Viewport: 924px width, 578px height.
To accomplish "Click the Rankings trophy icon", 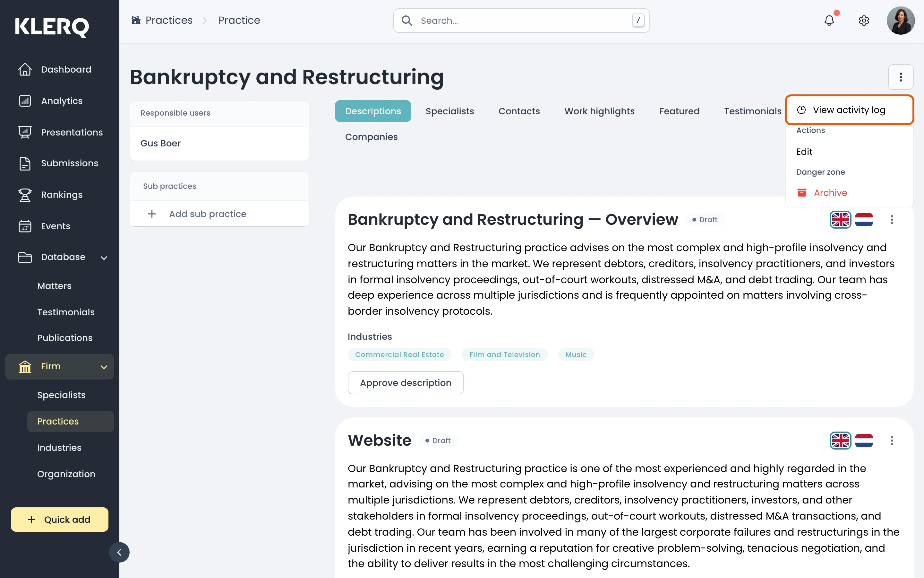I will click(x=25, y=195).
